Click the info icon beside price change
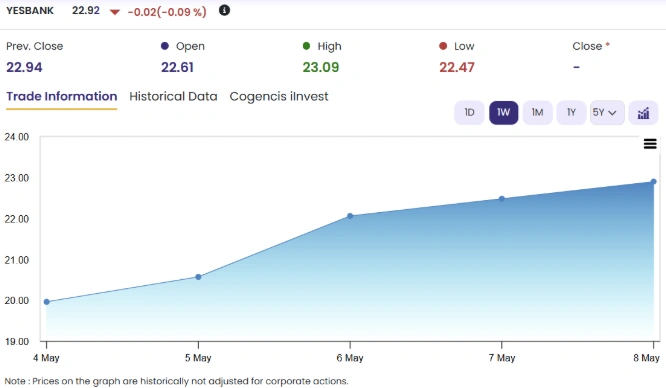The height and width of the screenshot is (388, 666). [x=224, y=10]
